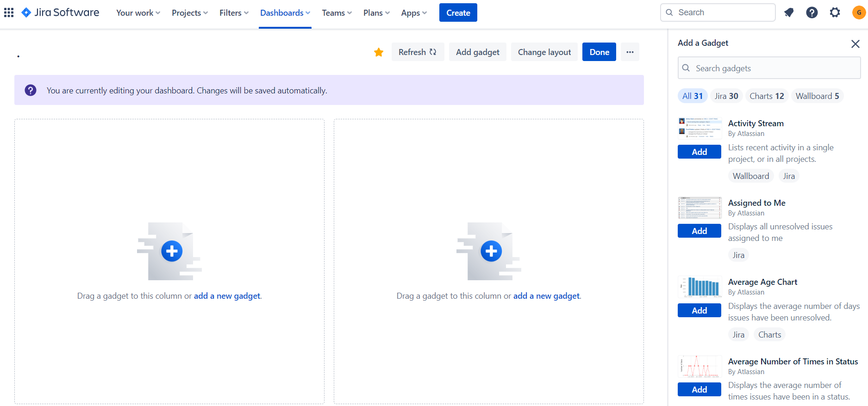Click the Jira Software logo
This screenshot has width=868, height=406.
tap(60, 12)
